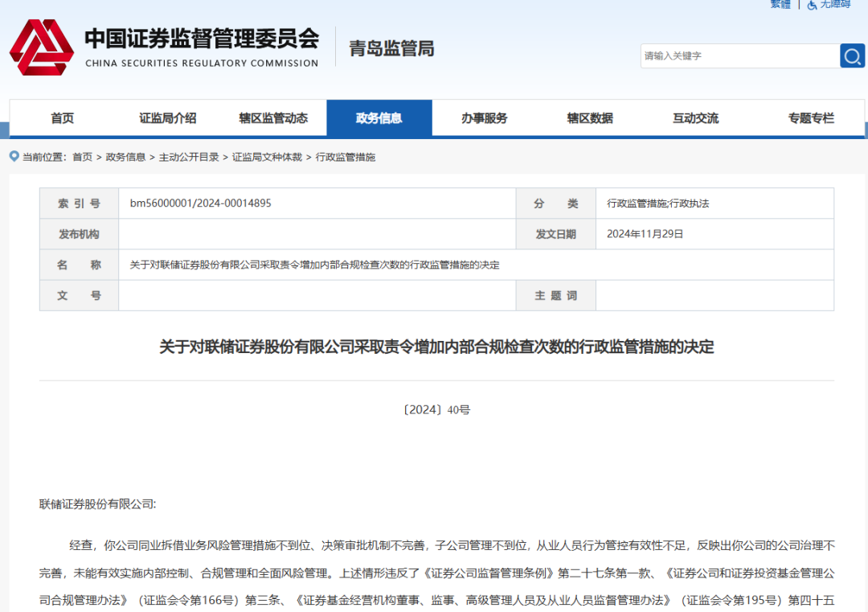Open the 办事服务 navigation tab
This screenshot has width=868, height=612.
coord(485,118)
